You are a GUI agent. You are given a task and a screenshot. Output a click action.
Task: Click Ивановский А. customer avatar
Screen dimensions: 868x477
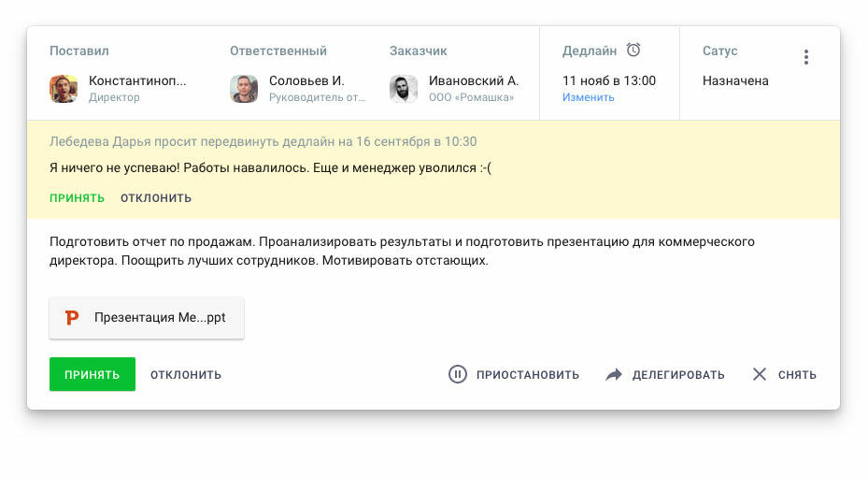[x=404, y=89]
